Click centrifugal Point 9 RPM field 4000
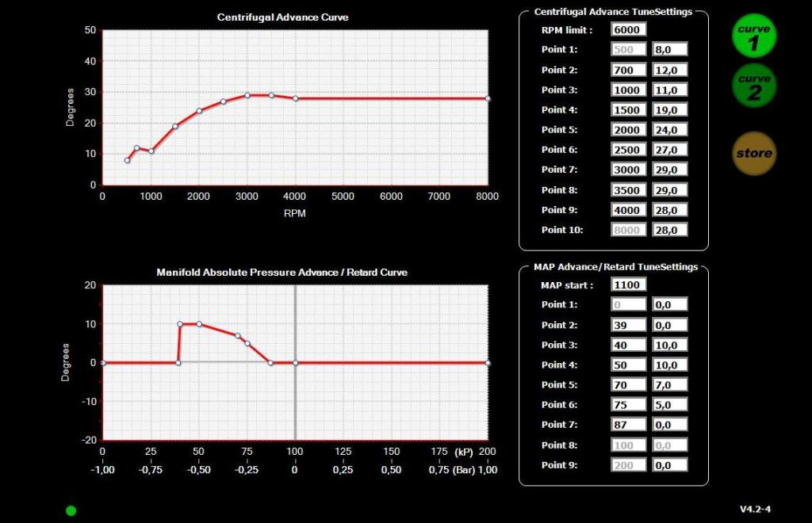This screenshot has height=523, width=812. (630, 210)
